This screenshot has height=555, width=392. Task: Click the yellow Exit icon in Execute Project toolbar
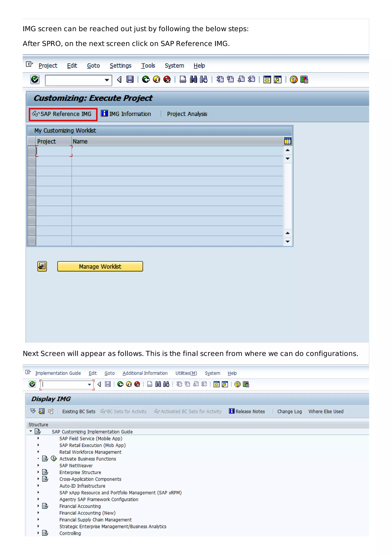[x=157, y=79]
